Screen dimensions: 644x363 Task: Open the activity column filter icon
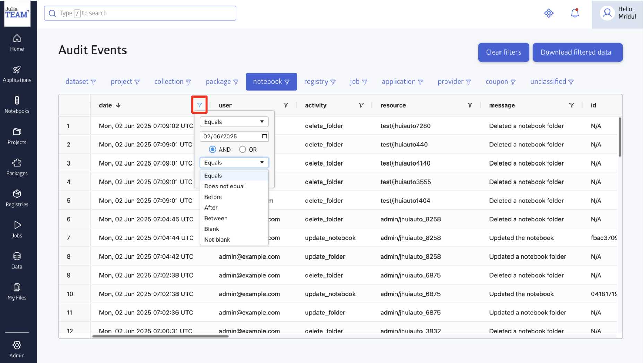361,105
